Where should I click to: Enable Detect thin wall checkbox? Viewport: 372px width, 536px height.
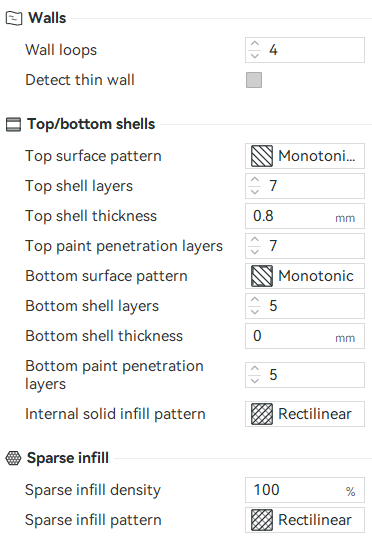254,80
